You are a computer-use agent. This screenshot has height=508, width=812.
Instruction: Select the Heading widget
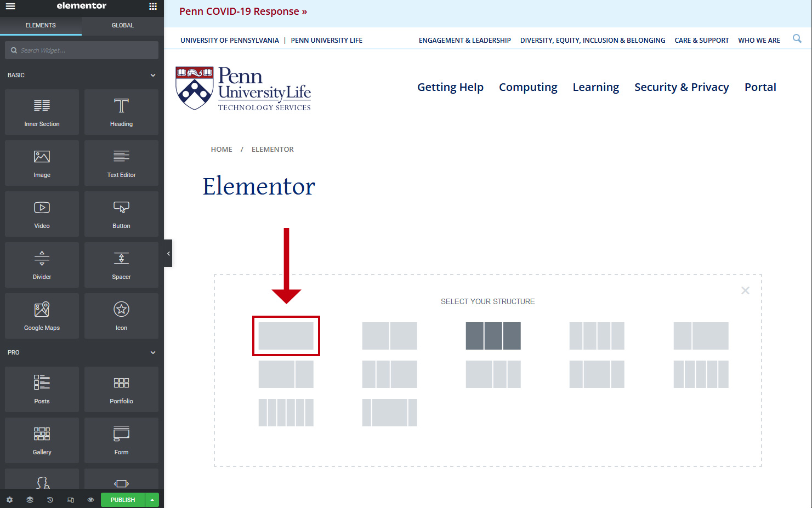pyautogui.click(x=121, y=112)
